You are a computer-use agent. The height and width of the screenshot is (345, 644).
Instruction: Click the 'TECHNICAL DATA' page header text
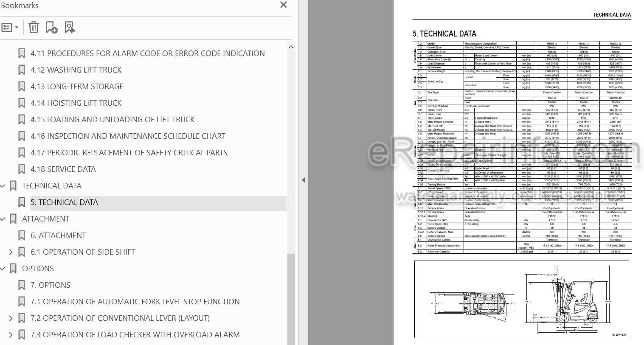coord(612,15)
